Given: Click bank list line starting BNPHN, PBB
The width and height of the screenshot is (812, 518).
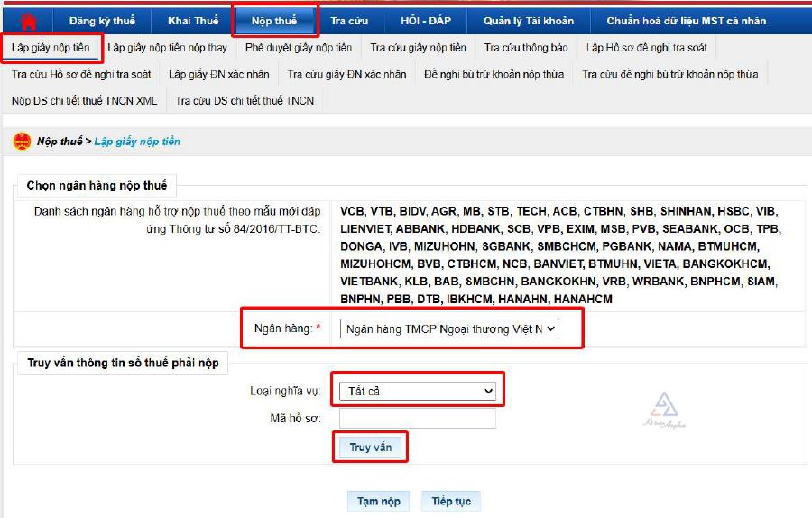Looking at the screenshot, I should tap(475, 299).
